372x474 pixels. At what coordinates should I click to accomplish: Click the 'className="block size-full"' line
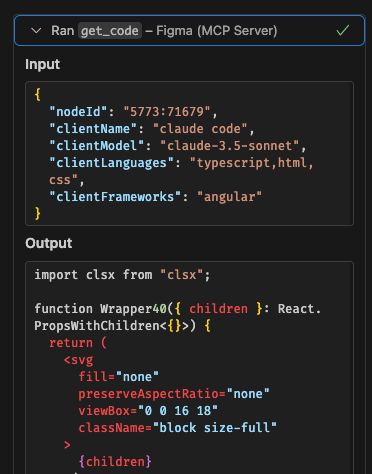point(178,428)
